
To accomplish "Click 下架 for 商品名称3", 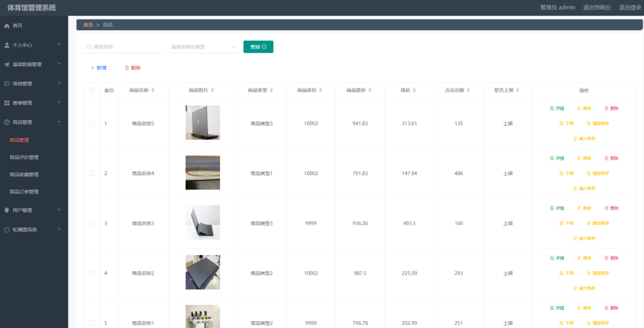I will tap(567, 223).
